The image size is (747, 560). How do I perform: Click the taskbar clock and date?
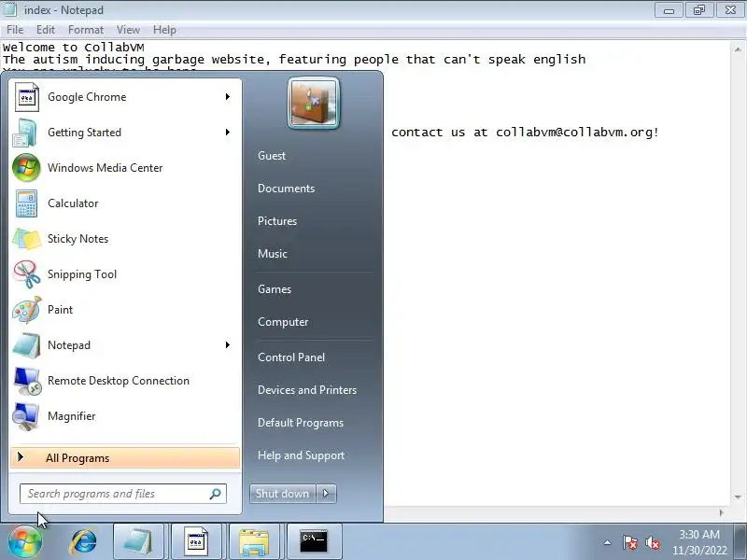pyautogui.click(x=699, y=542)
